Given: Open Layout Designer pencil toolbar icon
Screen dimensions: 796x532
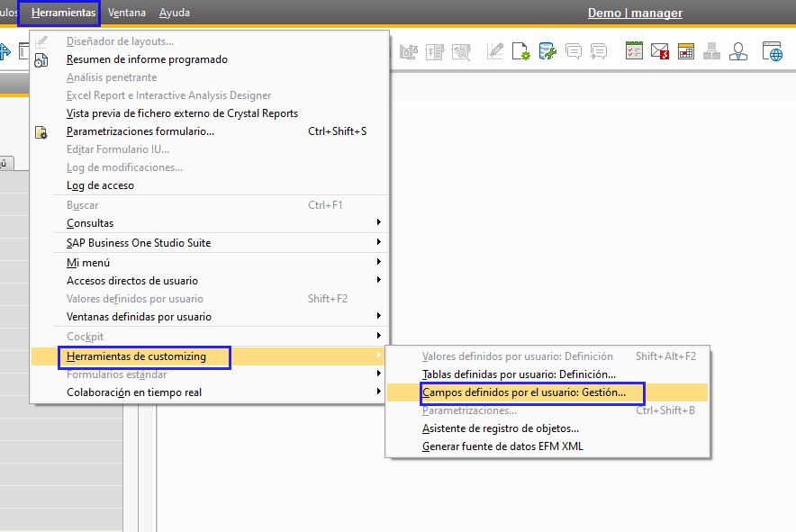Looking at the screenshot, I should 494,51.
